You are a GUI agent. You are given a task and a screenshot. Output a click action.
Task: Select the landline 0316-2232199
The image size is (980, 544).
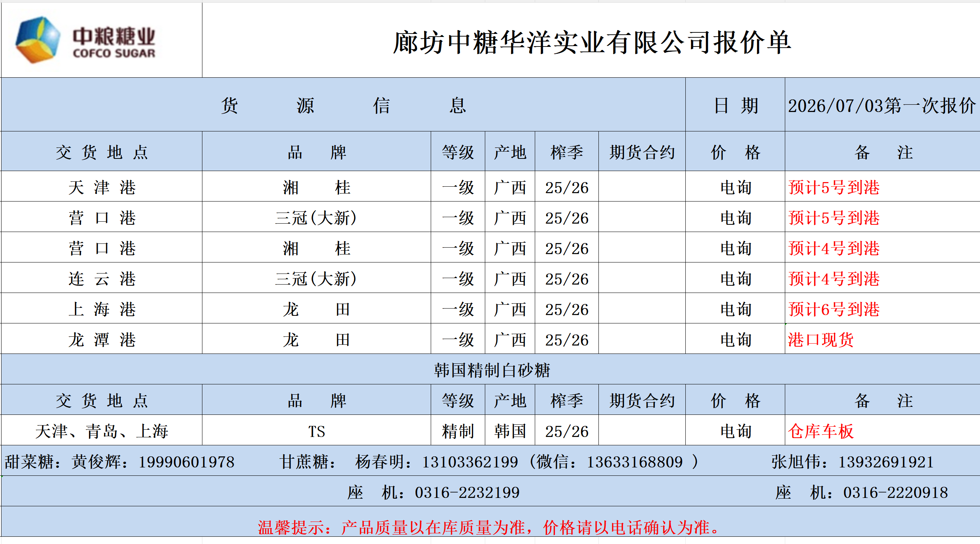coord(467,493)
